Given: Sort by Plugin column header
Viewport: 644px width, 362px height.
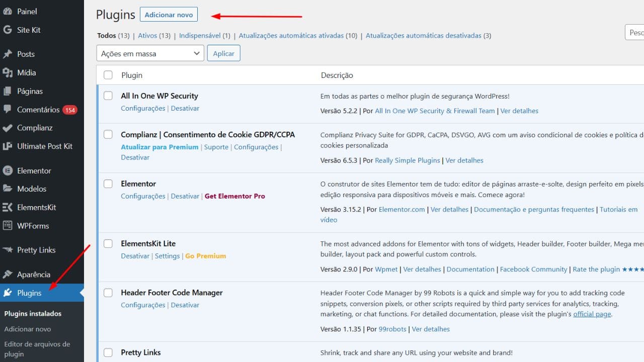Looking at the screenshot, I should pos(132,75).
